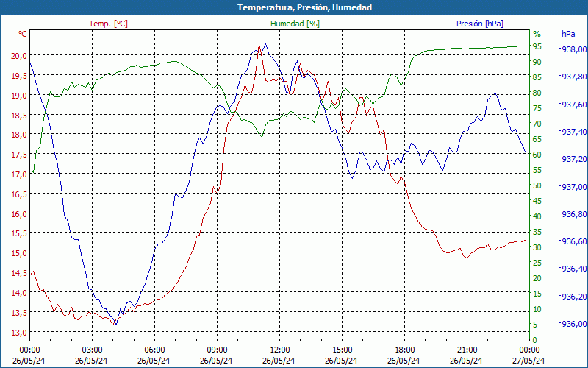
Task: Click the red "15,0" temperature axis value
Action: (19, 253)
